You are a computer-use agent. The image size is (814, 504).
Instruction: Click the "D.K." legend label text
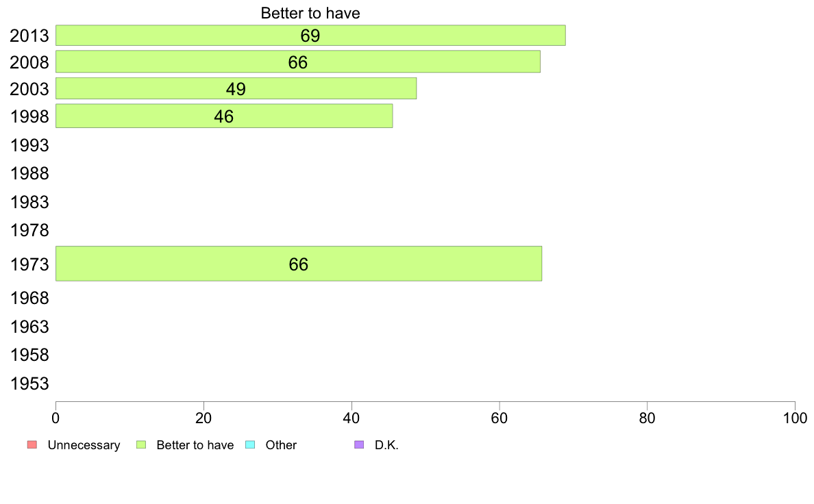[x=386, y=445]
